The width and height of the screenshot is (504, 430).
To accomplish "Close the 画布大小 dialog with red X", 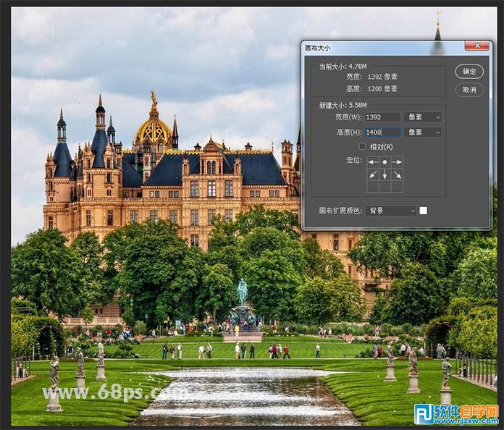I will point(476,46).
